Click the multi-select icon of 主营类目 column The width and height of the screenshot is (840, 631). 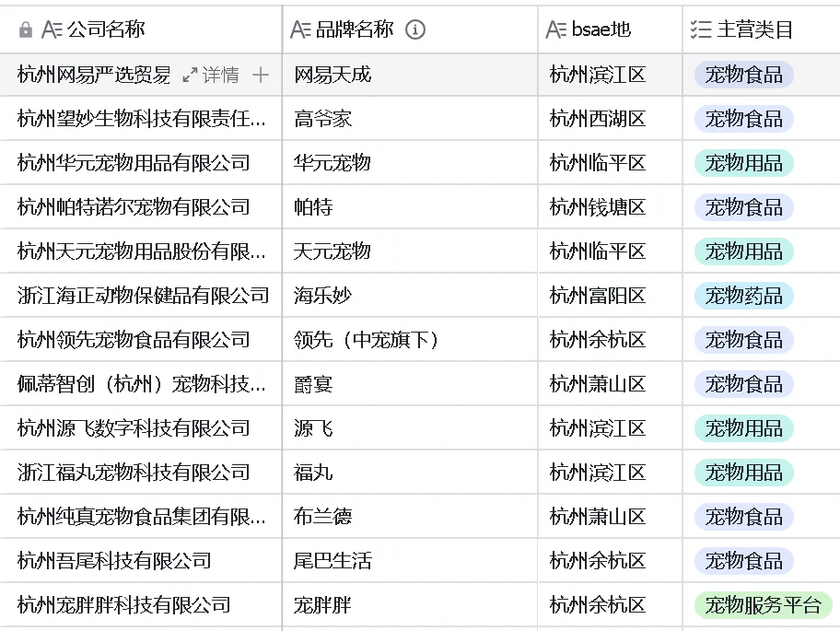(x=701, y=29)
